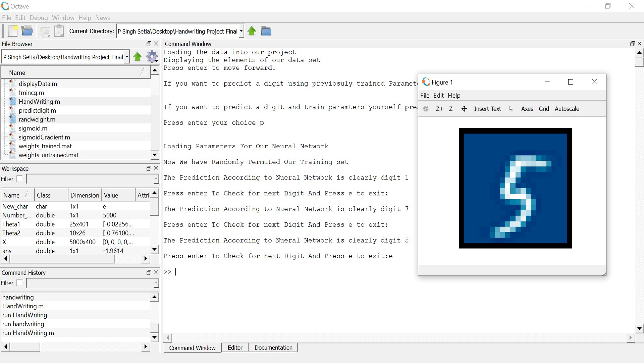Switch to the Editor tab
This screenshot has width=644, height=363.
(235, 348)
